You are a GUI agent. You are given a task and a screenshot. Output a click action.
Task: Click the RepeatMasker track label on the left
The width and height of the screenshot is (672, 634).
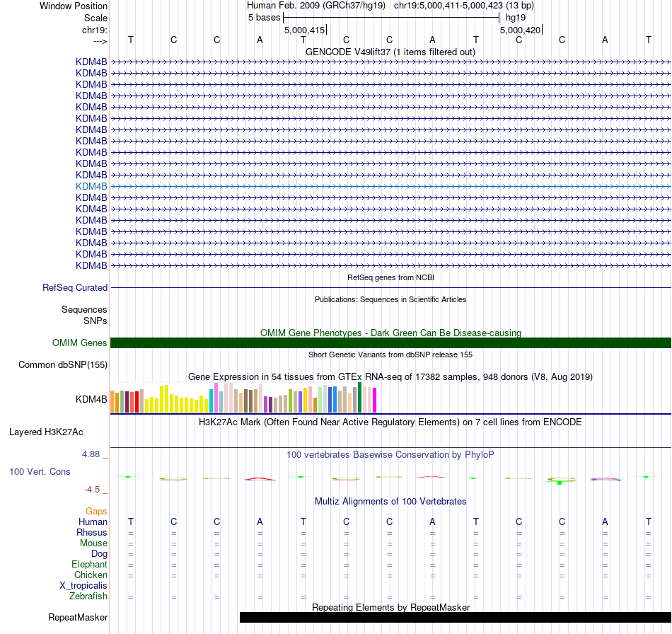tap(78, 617)
